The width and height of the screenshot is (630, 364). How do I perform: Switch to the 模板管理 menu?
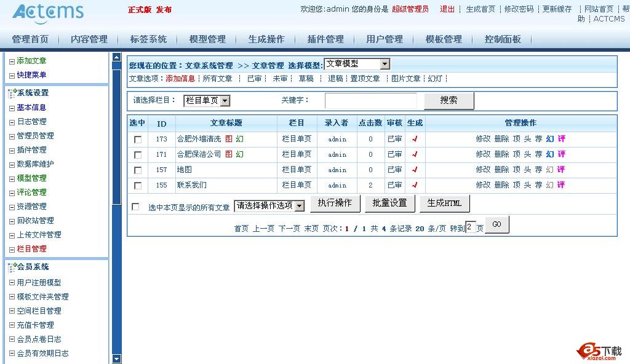click(444, 39)
